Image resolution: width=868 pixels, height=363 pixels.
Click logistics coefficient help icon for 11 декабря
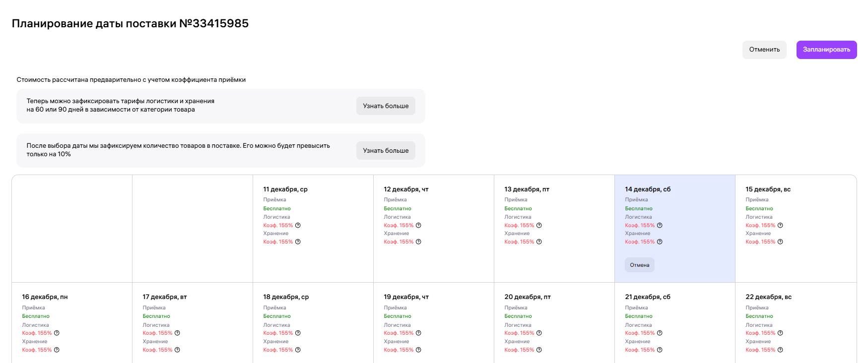[x=298, y=226]
